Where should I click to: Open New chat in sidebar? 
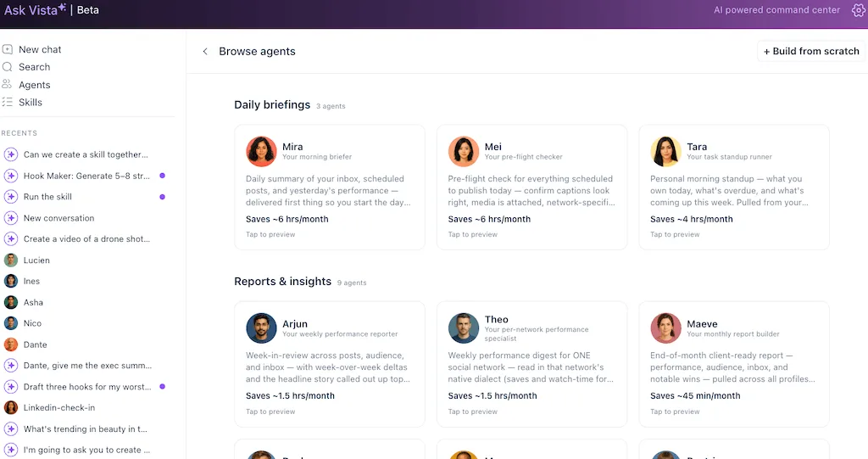[40, 49]
